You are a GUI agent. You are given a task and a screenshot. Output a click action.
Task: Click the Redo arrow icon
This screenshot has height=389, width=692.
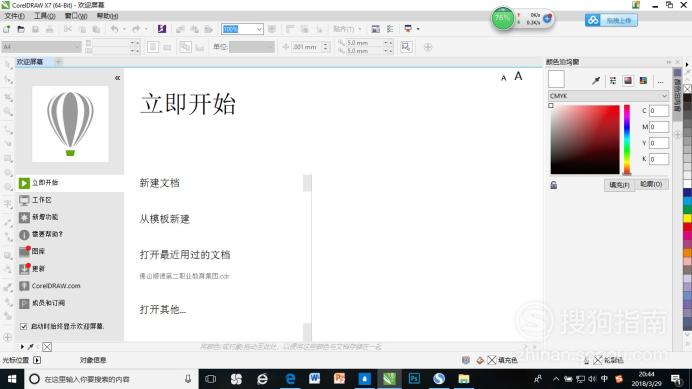pyautogui.click(x=136, y=29)
